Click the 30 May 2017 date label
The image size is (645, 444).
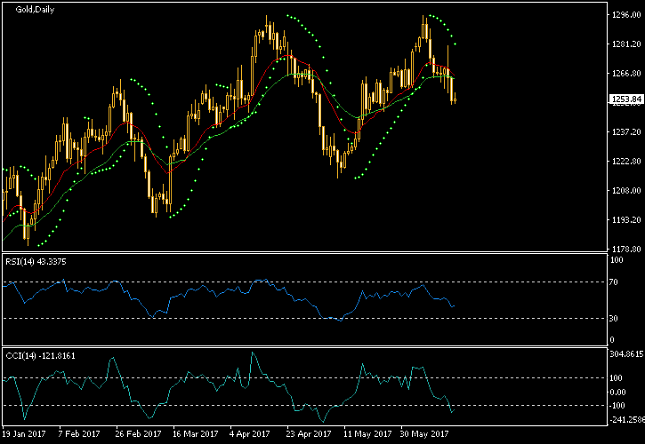point(424,434)
